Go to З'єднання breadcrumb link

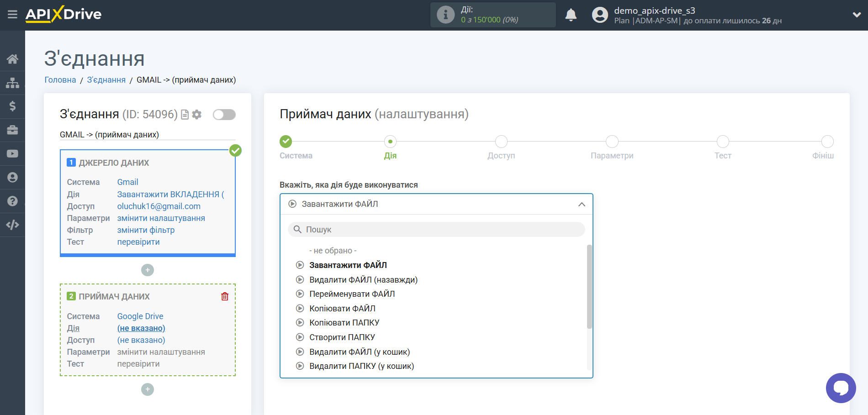coord(106,80)
